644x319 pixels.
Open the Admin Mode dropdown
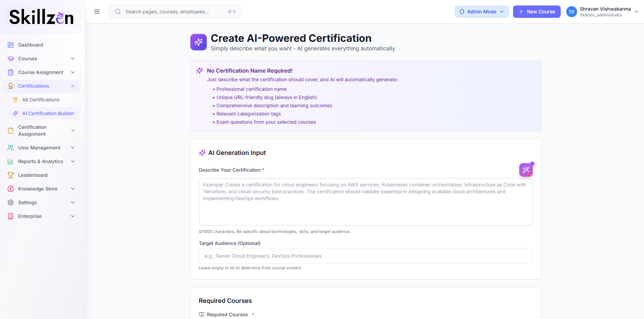coord(481,12)
